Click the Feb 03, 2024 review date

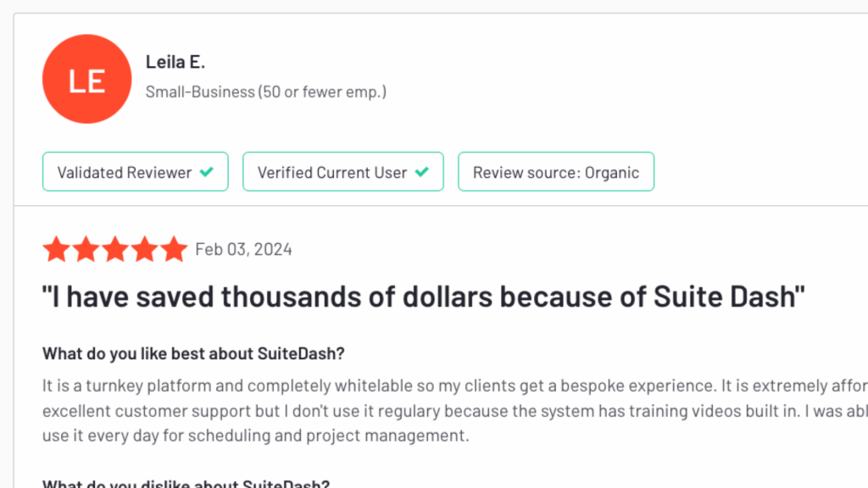243,249
